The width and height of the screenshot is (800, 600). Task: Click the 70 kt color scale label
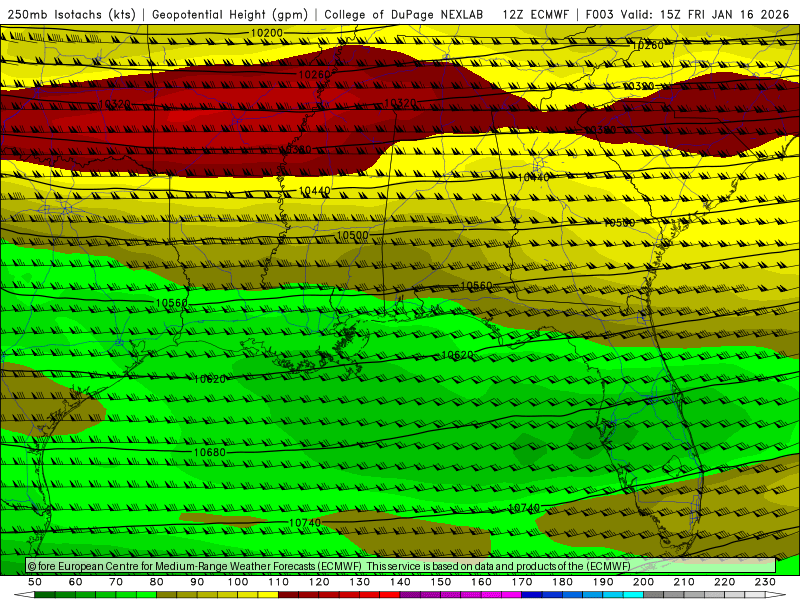[x=116, y=582]
